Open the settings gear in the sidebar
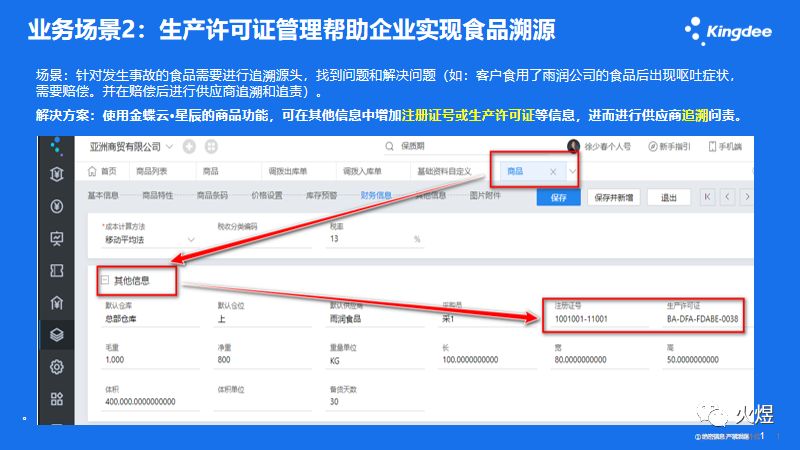This screenshot has width=800, height=450. (57, 367)
